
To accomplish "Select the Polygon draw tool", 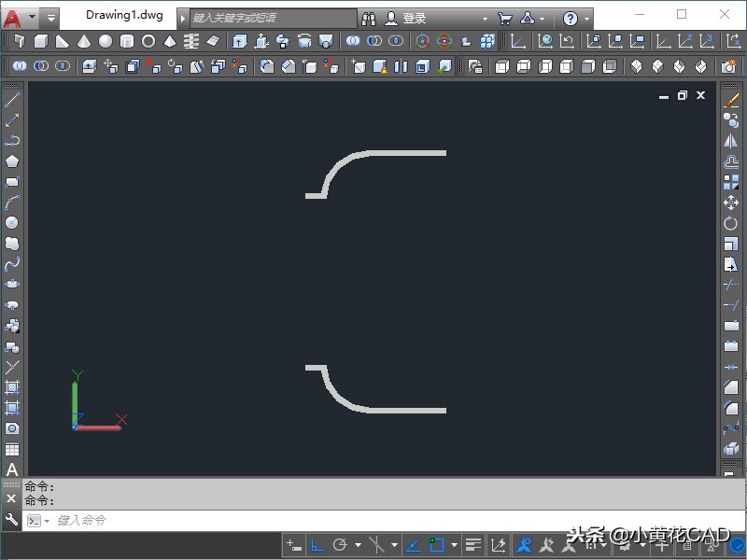I will pyautogui.click(x=12, y=161).
